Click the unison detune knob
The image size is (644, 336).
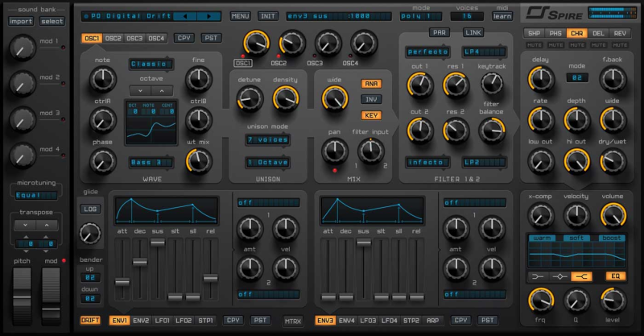[x=250, y=99]
